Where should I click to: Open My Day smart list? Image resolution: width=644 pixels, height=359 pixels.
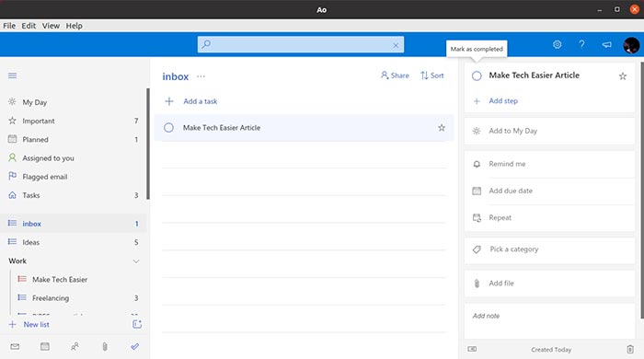pyautogui.click(x=73, y=102)
